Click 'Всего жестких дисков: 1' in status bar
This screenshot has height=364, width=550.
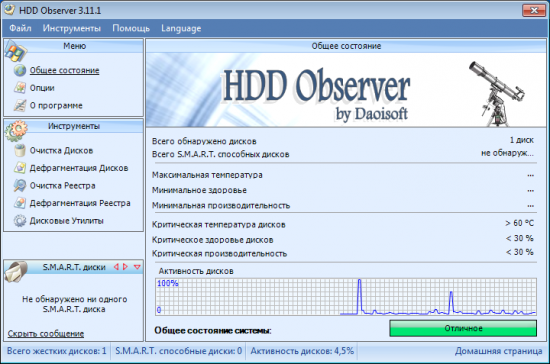[56, 351]
